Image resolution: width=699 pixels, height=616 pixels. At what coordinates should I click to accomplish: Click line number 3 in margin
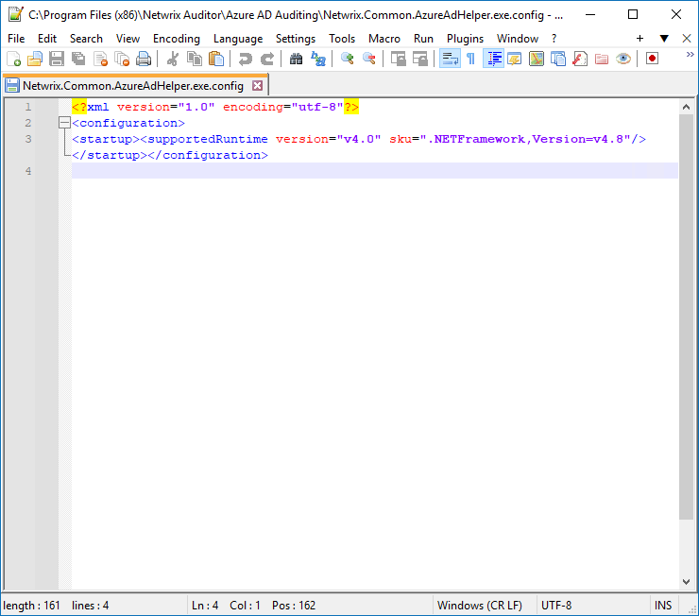point(28,139)
